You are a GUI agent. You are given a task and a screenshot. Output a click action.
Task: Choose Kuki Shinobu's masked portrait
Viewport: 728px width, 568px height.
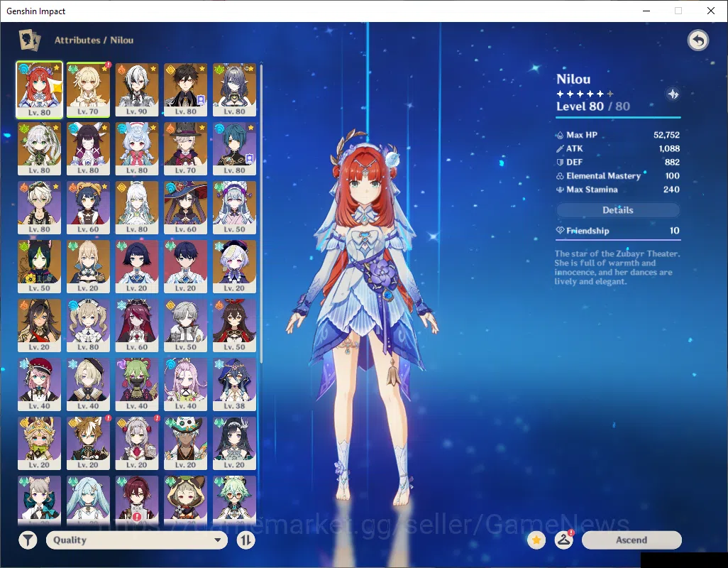click(137, 385)
